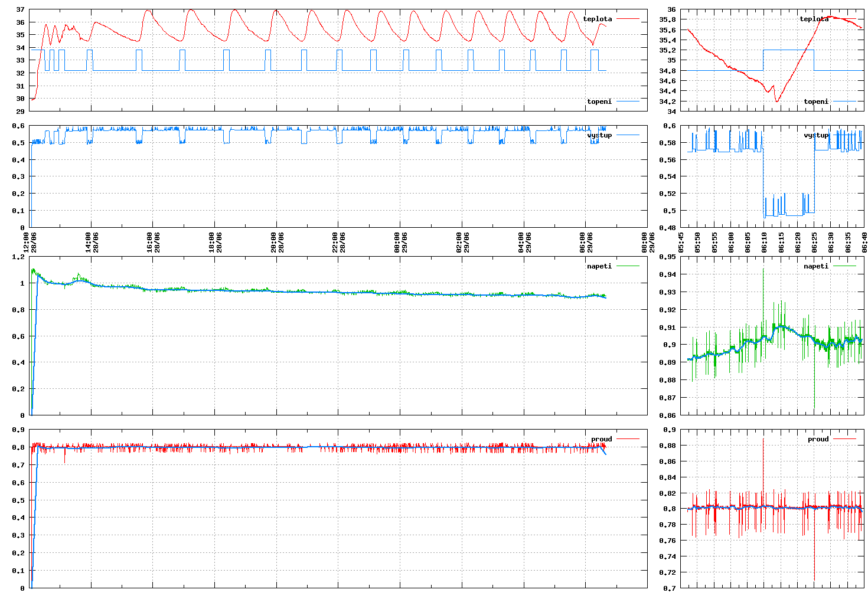This screenshot has height=596, width=868.
Task: Click the napeti legend label in large voltage chart
Action: tap(599, 266)
